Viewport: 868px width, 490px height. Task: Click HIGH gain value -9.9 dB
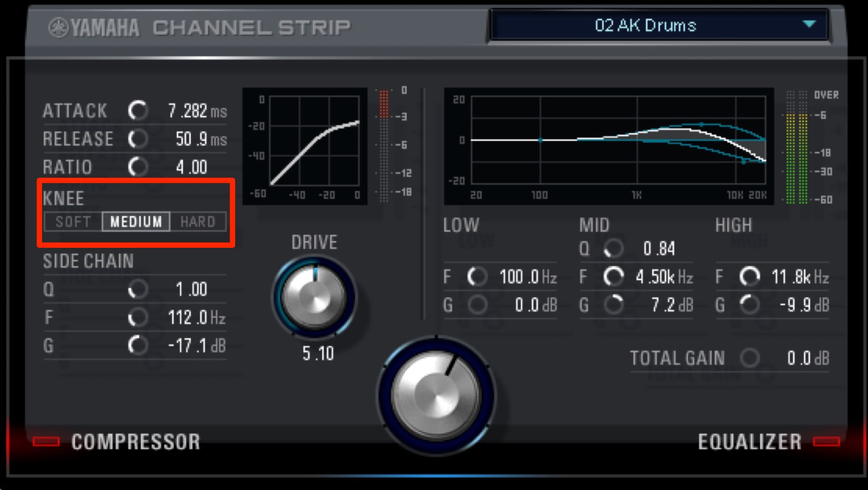tap(804, 305)
